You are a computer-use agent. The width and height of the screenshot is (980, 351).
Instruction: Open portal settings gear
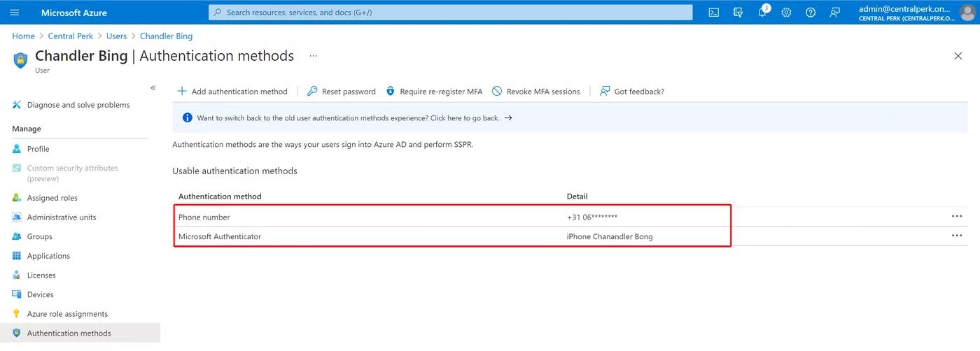pyautogui.click(x=786, y=13)
